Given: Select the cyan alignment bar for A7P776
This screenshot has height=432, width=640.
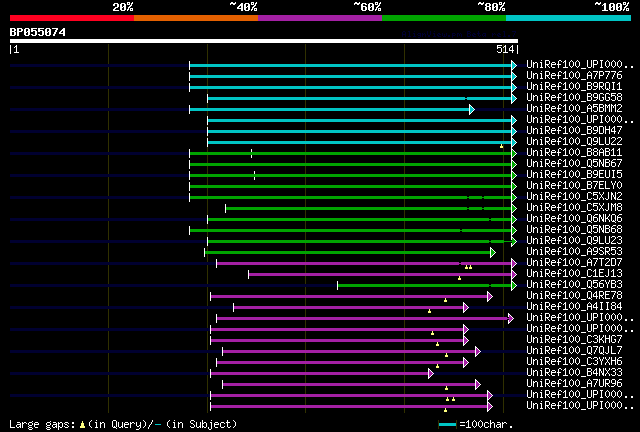Looking at the screenshot, I should 353,76.
